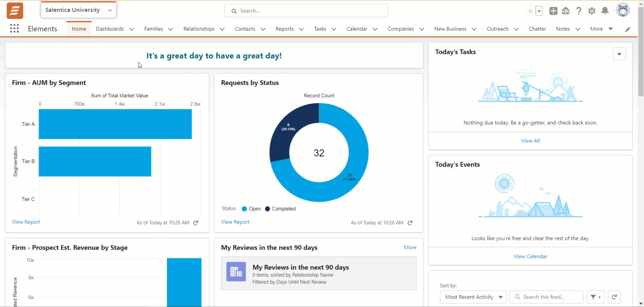This screenshot has height=307, width=644.
Task: Click View All under Today's Tasks
Action: click(x=530, y=141)
